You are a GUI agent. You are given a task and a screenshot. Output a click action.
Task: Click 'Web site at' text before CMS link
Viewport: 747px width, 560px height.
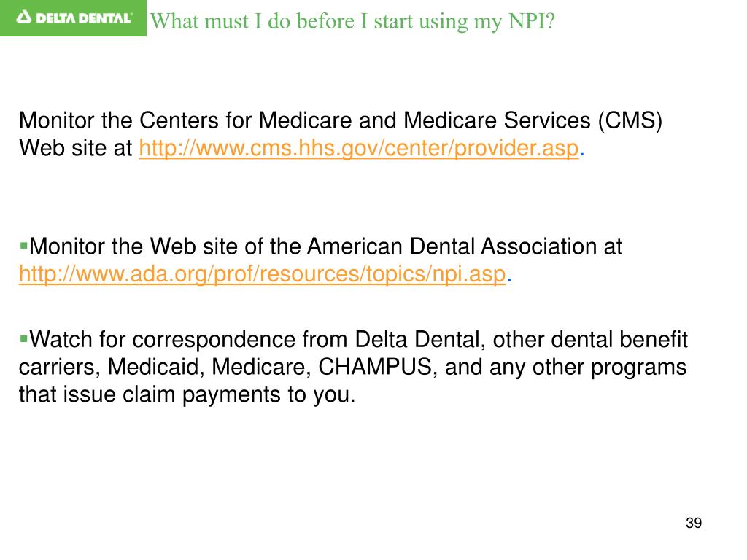click(75, 148)
